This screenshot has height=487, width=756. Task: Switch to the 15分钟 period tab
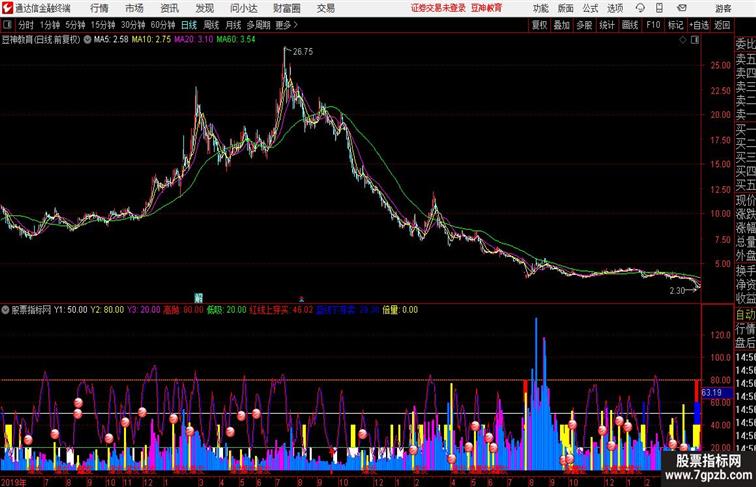[103, 25]
